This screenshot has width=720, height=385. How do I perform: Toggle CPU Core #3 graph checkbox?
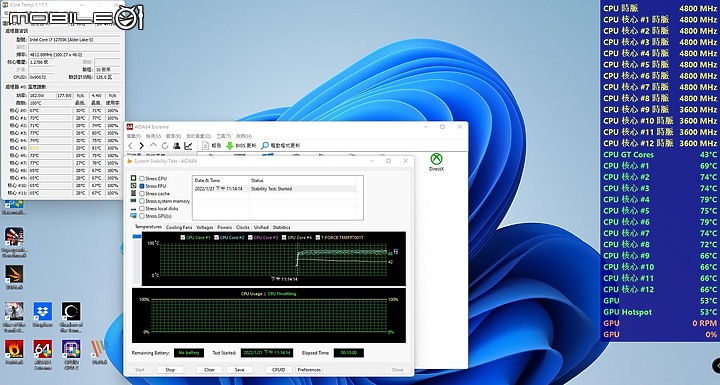pos(250,238)
